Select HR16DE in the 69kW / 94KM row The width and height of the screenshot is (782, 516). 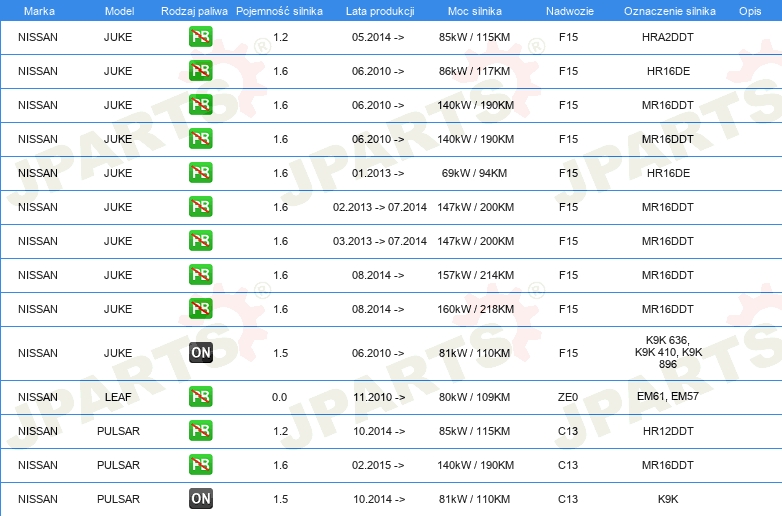point(668,173)
